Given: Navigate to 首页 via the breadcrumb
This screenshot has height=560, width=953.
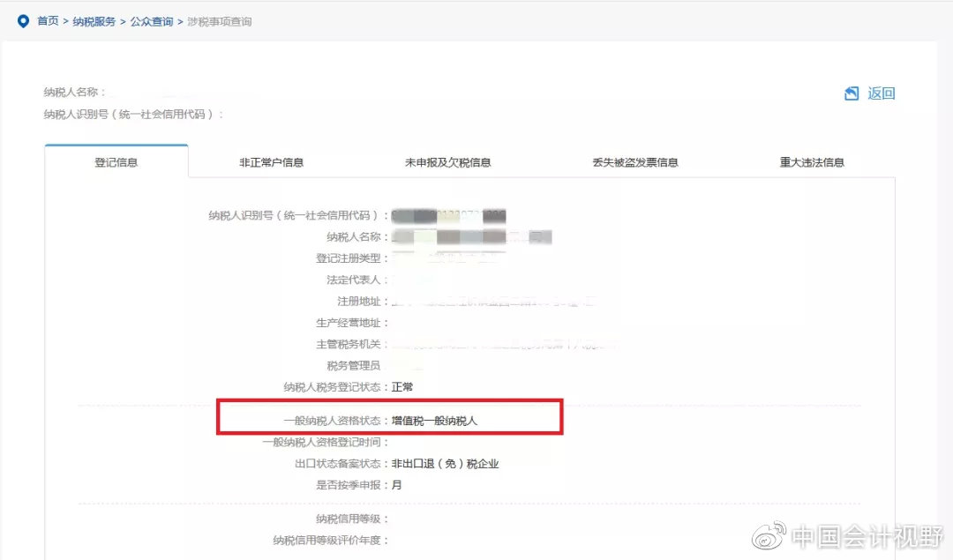Looking at the screenshot, I should pyautogui.click(x=47, y=21).
